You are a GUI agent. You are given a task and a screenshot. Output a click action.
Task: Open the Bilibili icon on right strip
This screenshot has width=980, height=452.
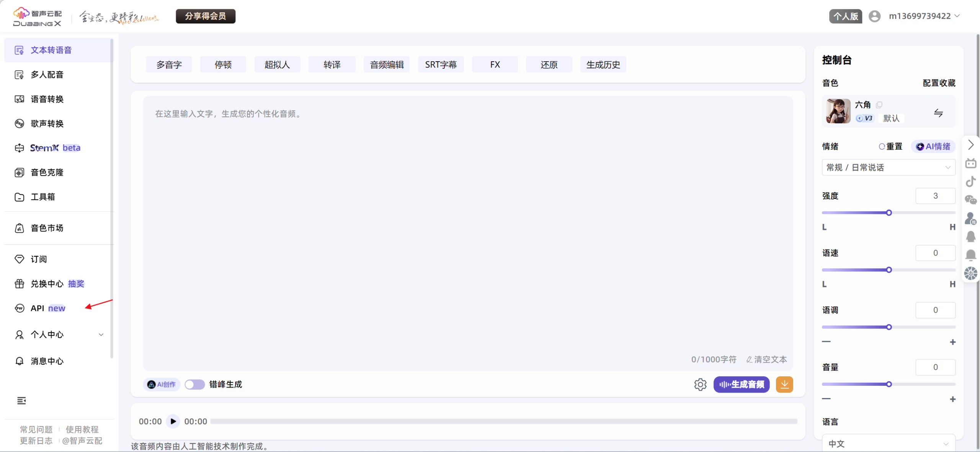click(x=970, y=163)
